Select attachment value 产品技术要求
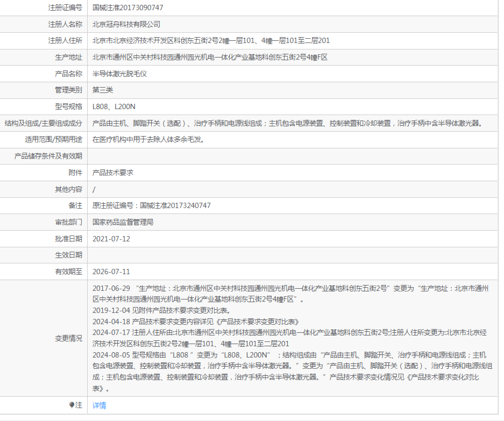 click(113, 173)
